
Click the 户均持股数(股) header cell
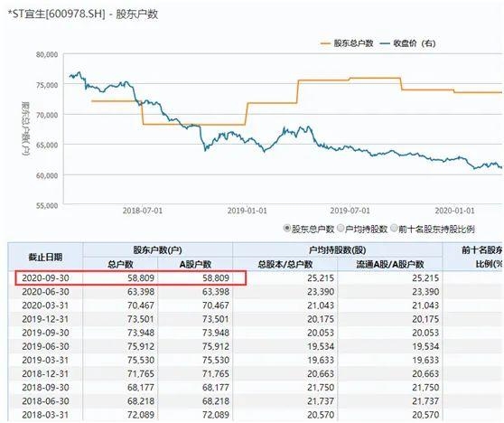tap(337, 250)
